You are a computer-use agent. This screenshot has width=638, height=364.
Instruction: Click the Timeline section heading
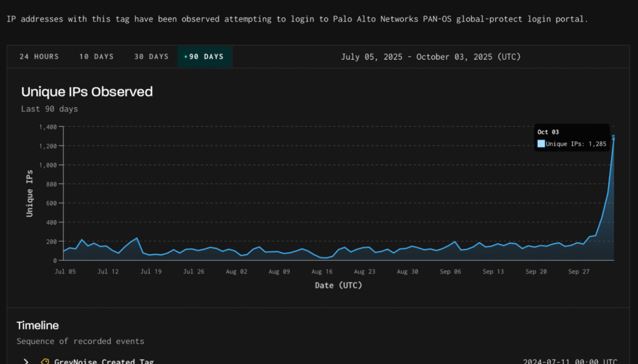tap(37, 325)
